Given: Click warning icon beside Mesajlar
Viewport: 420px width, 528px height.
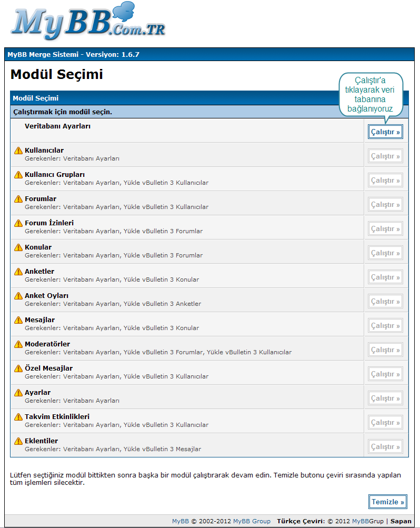Looking at the screenshot, I should coord(18,320).
